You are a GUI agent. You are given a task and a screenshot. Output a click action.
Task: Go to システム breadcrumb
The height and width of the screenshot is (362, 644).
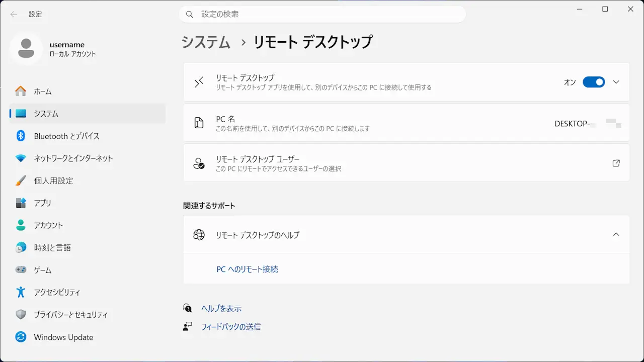(x=206, y=42)
